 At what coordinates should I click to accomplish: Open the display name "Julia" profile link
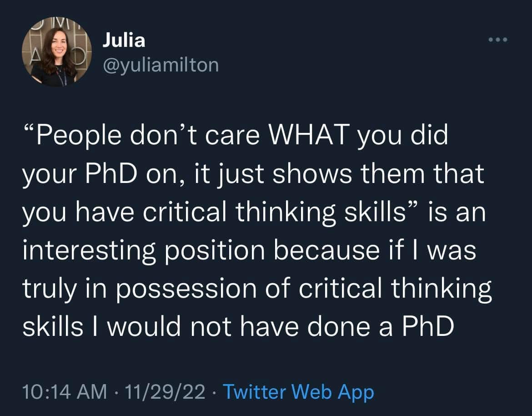(x=124, y=40)
